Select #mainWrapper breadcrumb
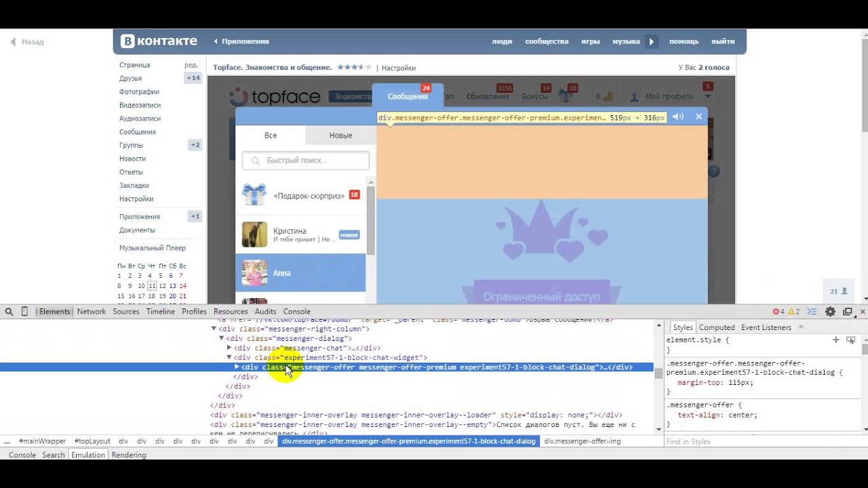868x488 pixels. click(43, 441)
